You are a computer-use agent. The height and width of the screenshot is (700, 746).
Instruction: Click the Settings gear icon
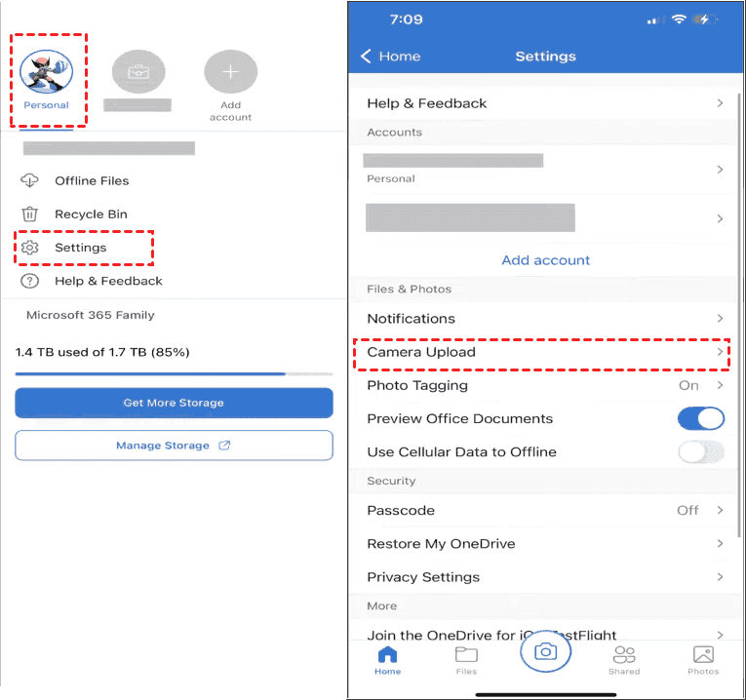pyautogui.click(x=29, y=248)
